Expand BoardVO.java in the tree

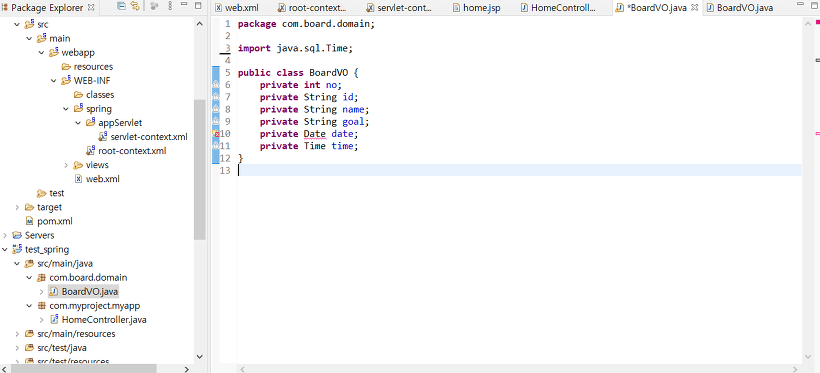tap(41, 291)
